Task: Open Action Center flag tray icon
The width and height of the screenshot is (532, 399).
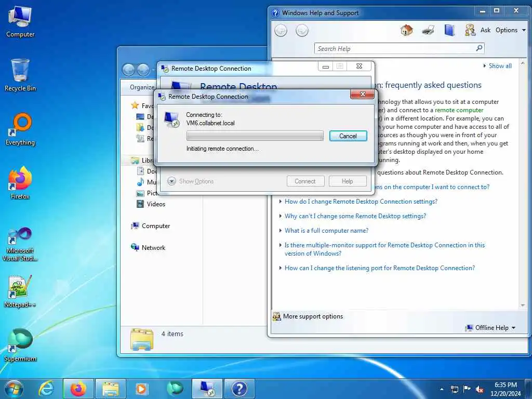Action: pyautogui.click(x=467, y=389)
